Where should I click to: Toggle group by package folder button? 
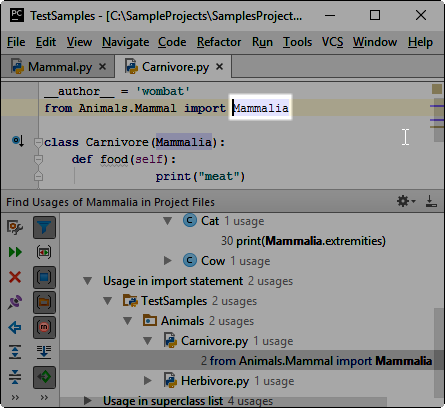click(x=44, y=302)
